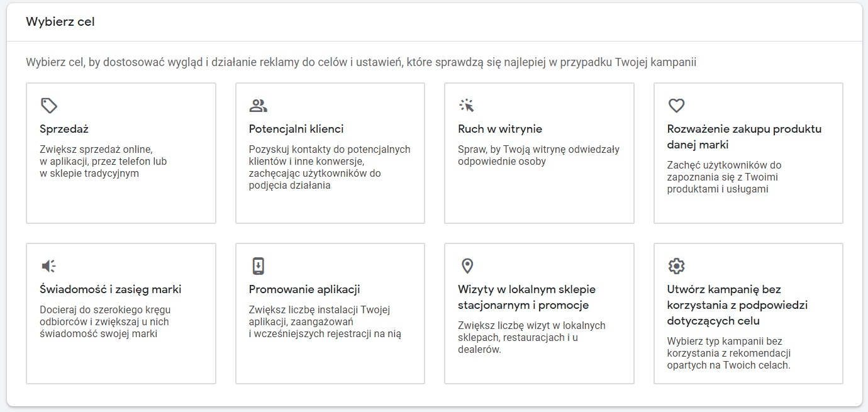The height and width of the screenshot is (412, 868).
Task: Click the people icon for Potencjalni klienci
Action: click(x=258, y=105)
